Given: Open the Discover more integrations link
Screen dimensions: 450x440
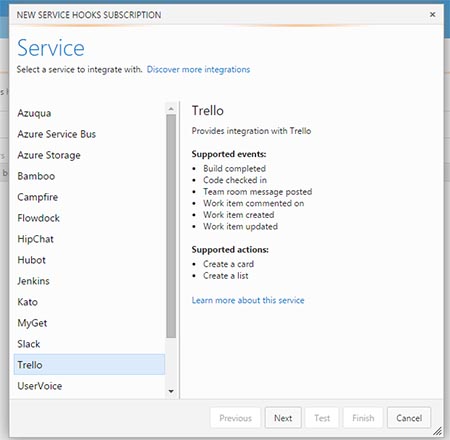Looking at the screenshot, I should tap(198, 69).
